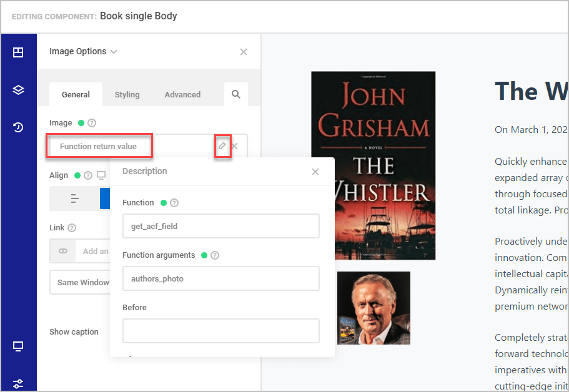The width and height of the screenshot is (569, 392).
Task: Clear the Image dynamic value with X
Action: [x=235, y=146]
